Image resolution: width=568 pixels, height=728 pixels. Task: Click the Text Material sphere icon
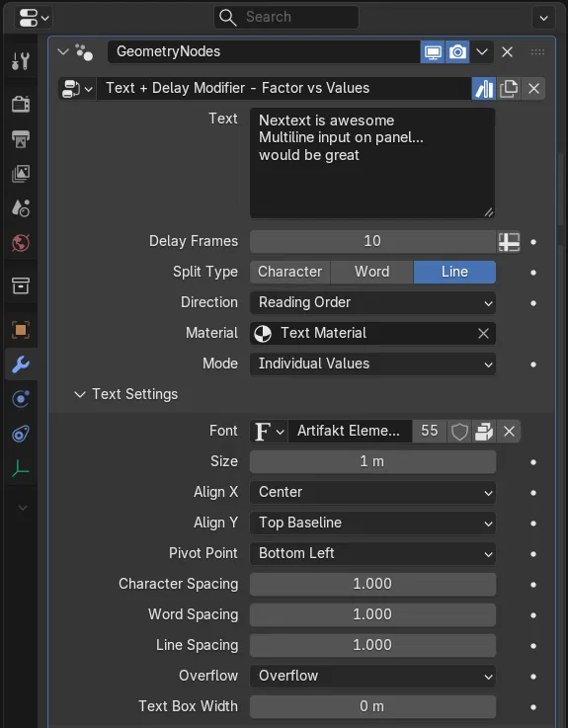coord(263,333)
